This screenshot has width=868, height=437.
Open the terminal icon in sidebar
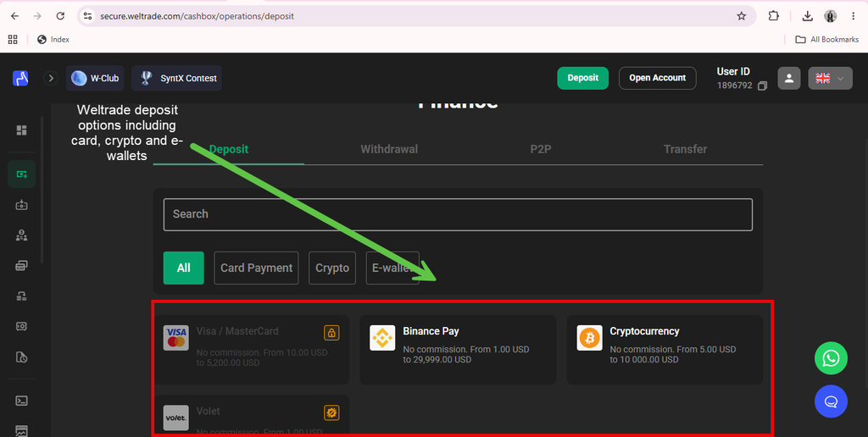[x=21, y=401]
